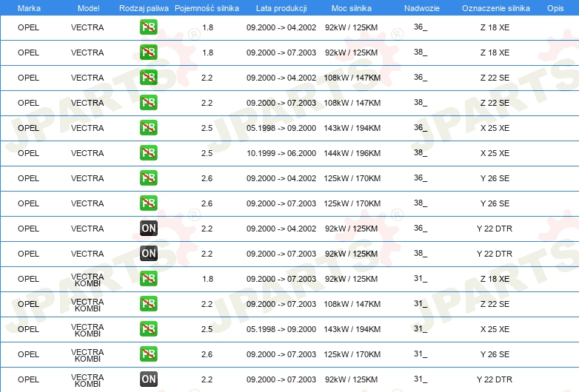
Task: Click 'Y 22 DTR' in the Vectra Kombi row
Action: (x=495, y=379)
